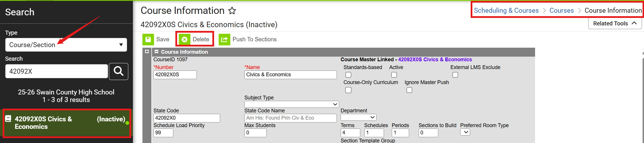The image size is (644, 143).
Task: Click the green Delete X icon
Action: (185, 39)
